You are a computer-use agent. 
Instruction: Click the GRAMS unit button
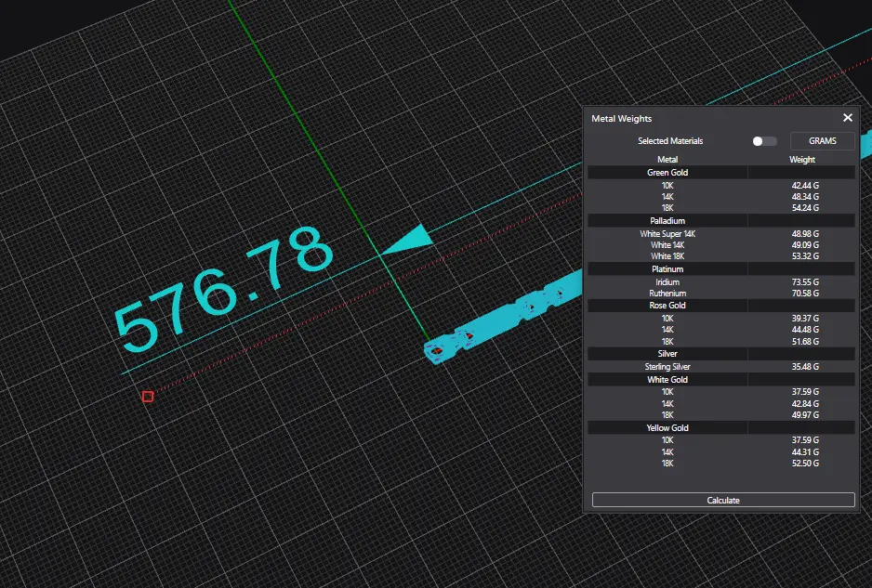tap(822, 141)
